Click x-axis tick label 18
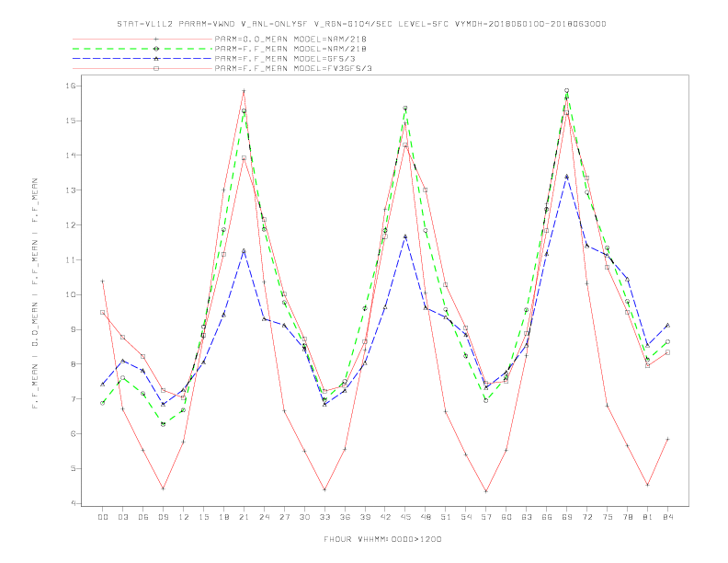The image size is (728, 563). [x=223, y=517]
